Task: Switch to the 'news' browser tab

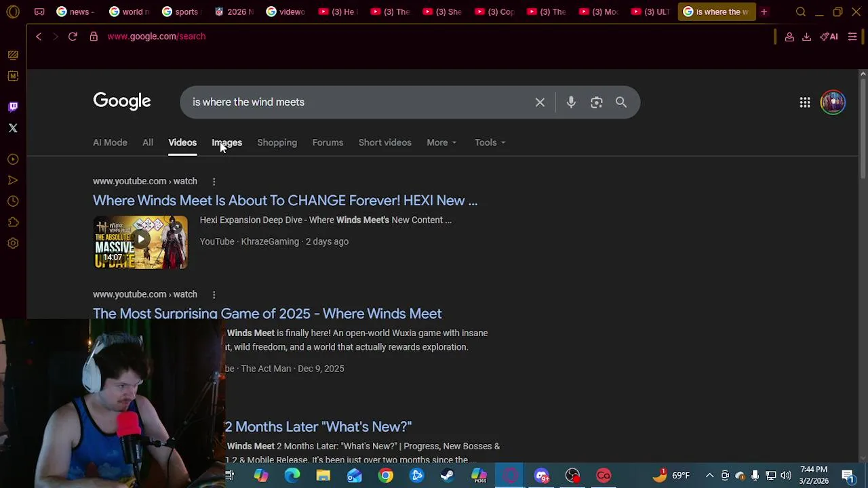Action: pos(75,12)
